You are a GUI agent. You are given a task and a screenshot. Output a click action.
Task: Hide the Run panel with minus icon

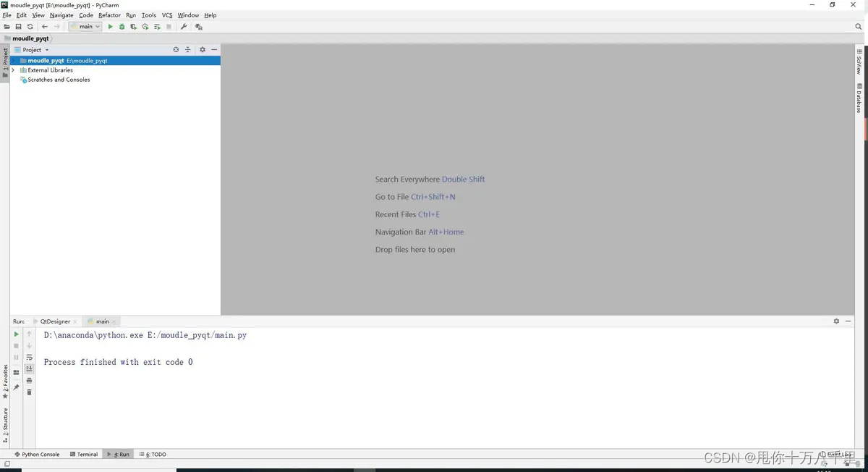coord(848,321)
